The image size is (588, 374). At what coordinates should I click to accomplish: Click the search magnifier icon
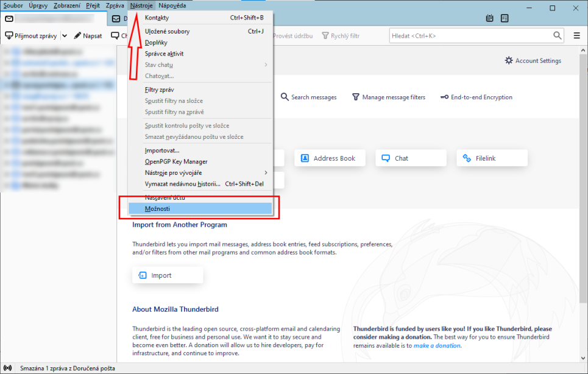click(558, 35)
